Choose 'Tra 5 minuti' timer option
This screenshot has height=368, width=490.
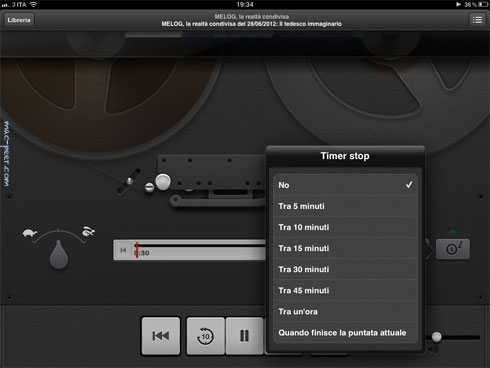345,206
